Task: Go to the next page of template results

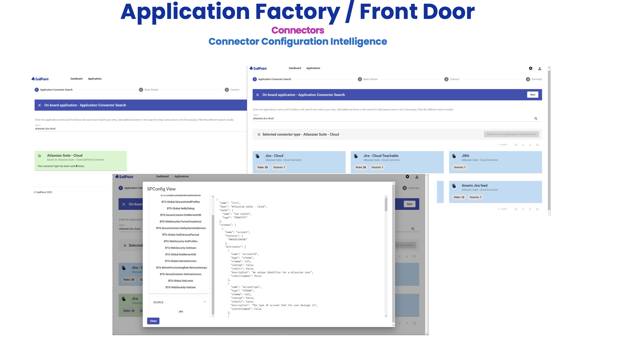Action: click(530, 145)
